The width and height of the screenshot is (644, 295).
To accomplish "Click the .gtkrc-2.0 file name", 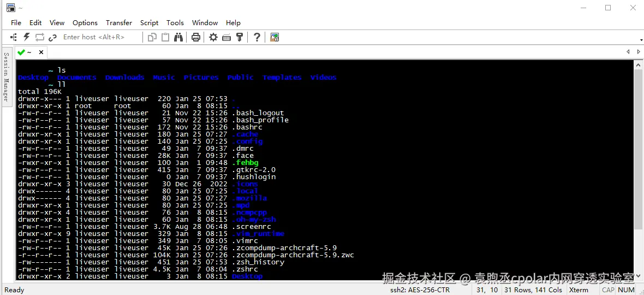I will click(254, 170).
